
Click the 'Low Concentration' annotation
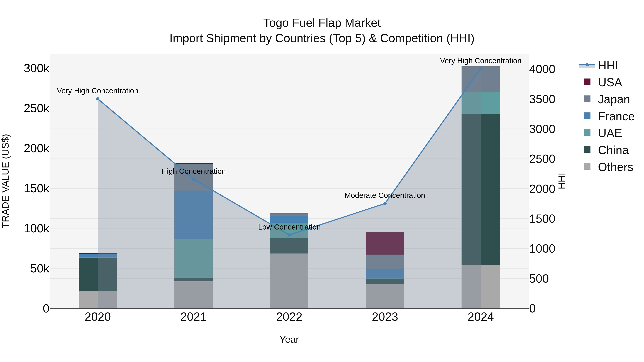click(289, 227)
